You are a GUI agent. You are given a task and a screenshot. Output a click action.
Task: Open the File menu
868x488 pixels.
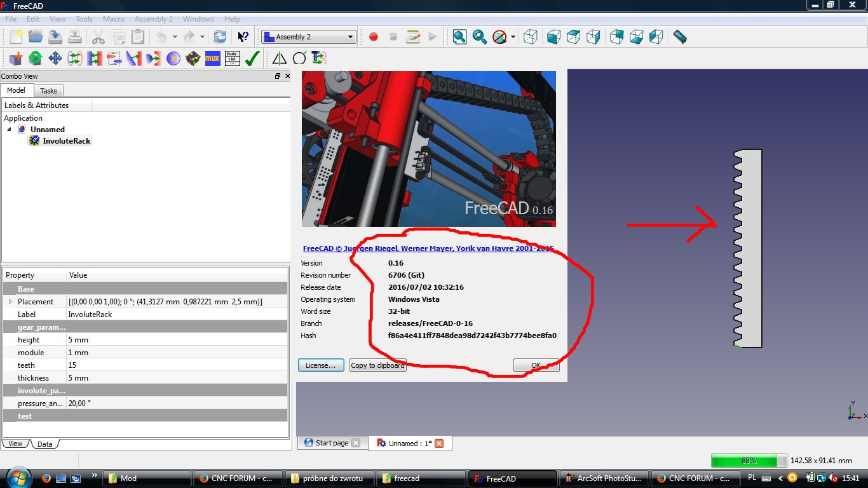coord(11,19)
